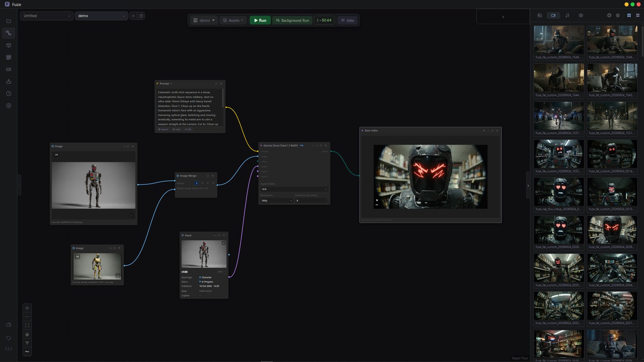Image resolution: width=644 pixels, height=362 pixels.
Task: Open the Aspect Ratio 16:9 dropdown
Action: (294, 189)
